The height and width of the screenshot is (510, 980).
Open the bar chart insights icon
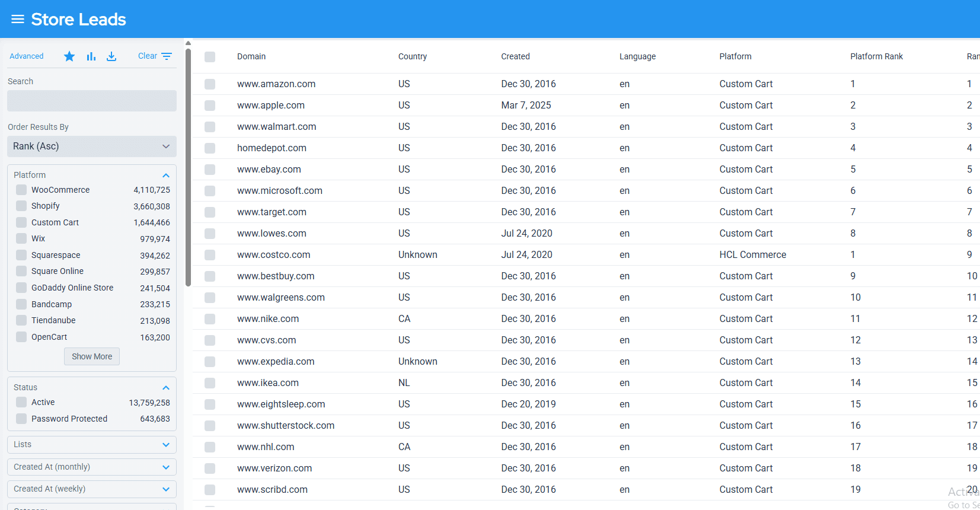[x=91, y=56]
